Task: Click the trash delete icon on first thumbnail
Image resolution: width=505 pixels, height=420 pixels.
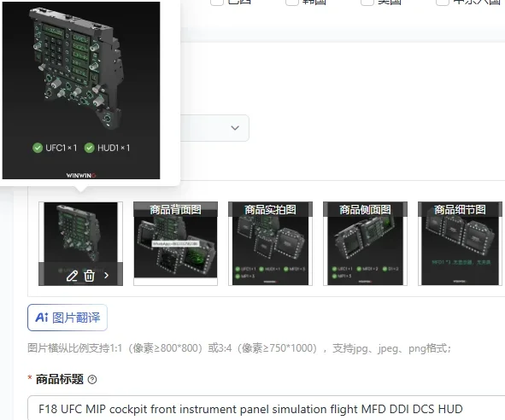Action: tap(89, 276)
